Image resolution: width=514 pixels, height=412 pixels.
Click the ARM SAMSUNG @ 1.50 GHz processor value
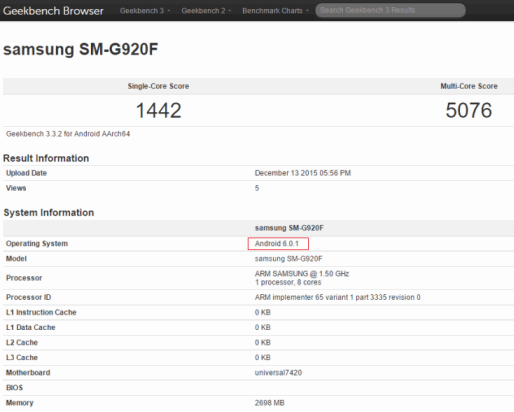302,274
